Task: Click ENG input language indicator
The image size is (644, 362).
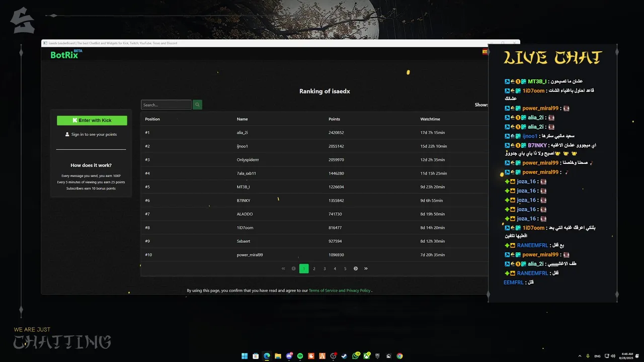Action: 598,356
